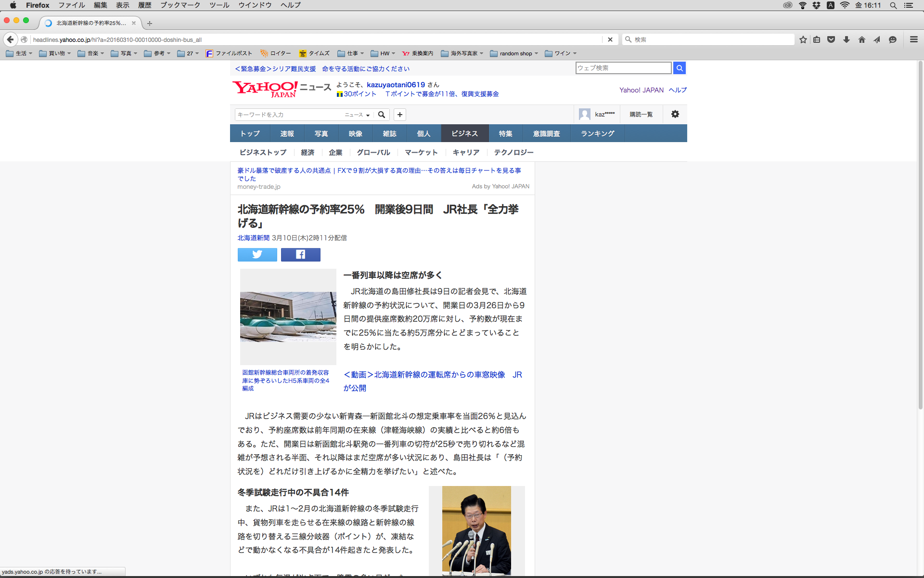
Task: Open the Pocket save icon
Action: (x=831, y=39)
